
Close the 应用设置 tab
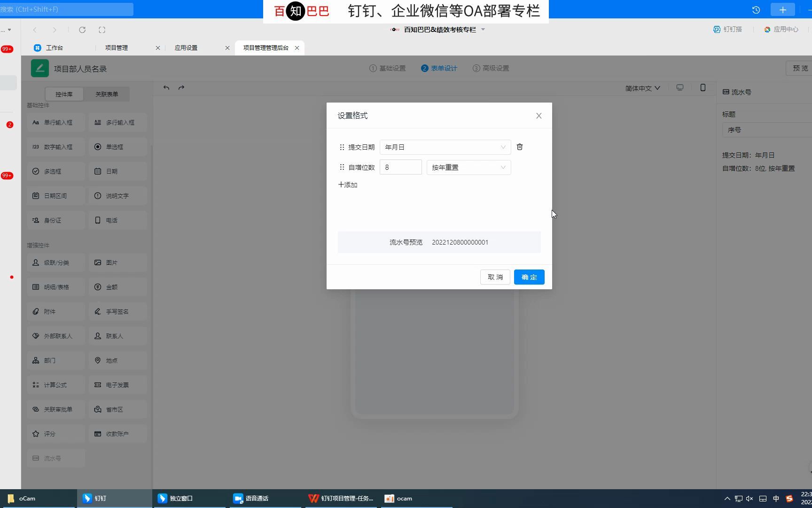tap(227, 48)
